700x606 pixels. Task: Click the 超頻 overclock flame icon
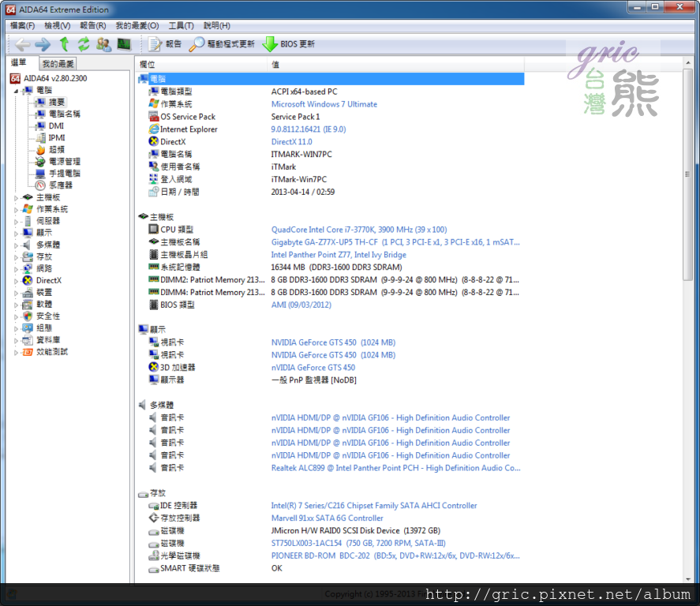pos(40,149)
